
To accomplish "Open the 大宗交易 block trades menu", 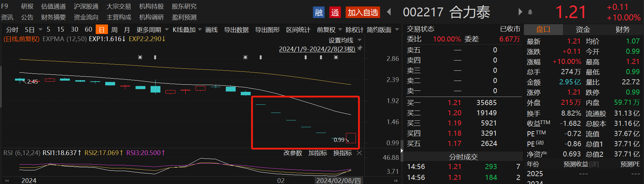I will tap(119, 6).
